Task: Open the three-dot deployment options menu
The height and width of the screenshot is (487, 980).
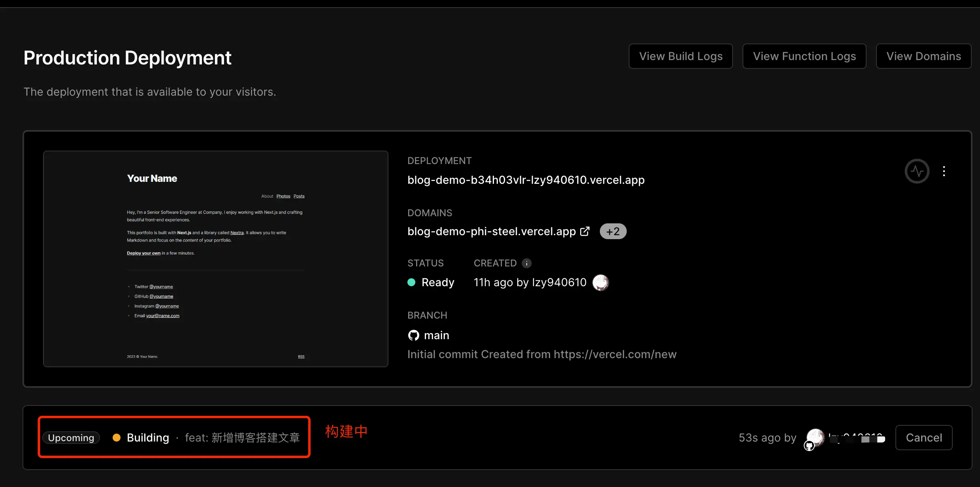Action: (944, 171)
